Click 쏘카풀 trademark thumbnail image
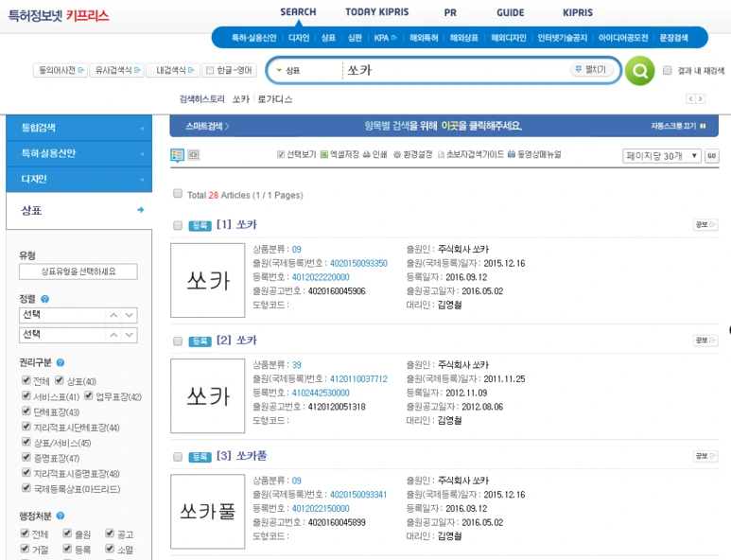The image size is (731, 560). pyautogui.click(x=207, y=512)
